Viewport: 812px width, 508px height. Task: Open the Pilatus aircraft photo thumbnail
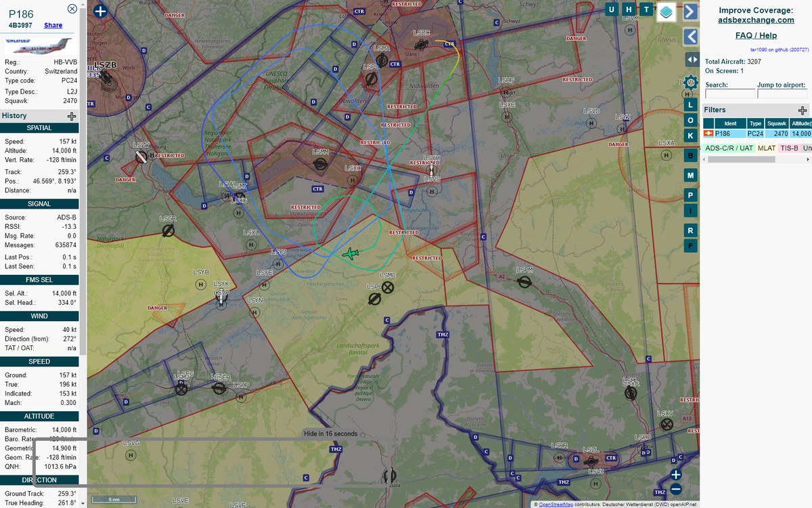pos(40,46)
